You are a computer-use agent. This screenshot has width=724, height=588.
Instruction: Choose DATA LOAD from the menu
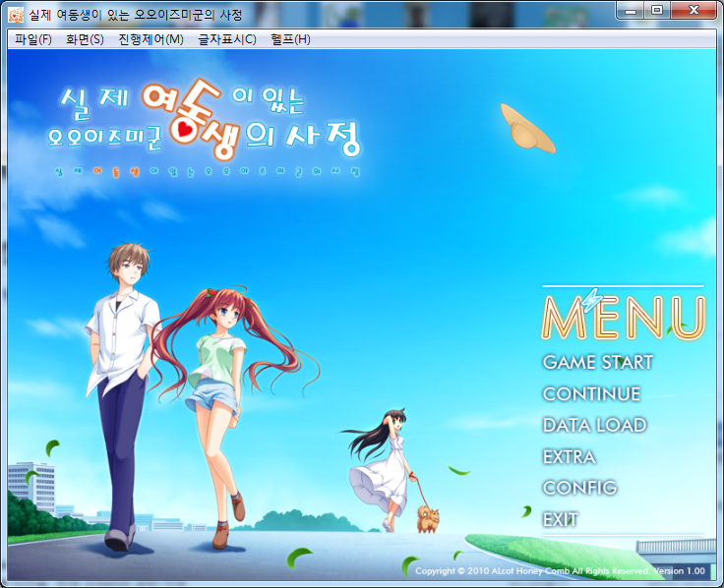[594, 425]
